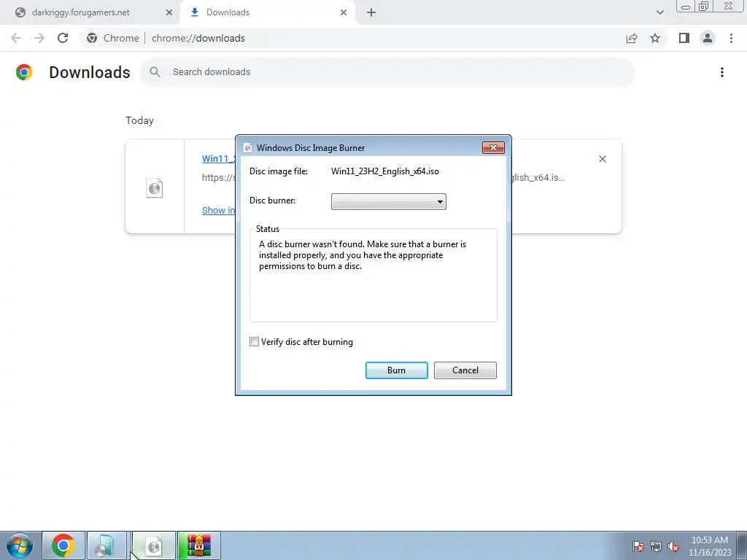Go forward using Chrome's forward arrow
Viewport: 747px width, 560px height.
point(39,38)
